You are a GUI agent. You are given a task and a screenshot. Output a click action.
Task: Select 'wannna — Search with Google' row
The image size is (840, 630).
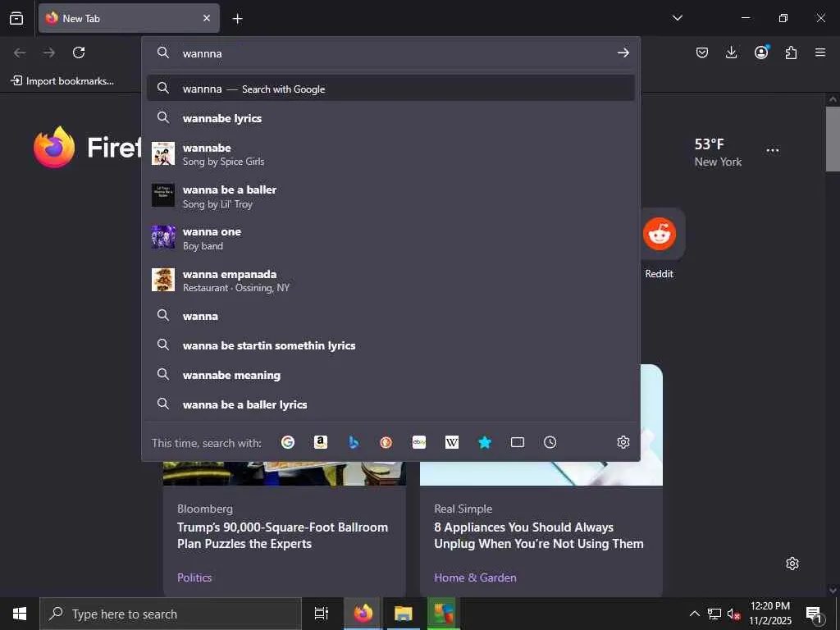390,89
